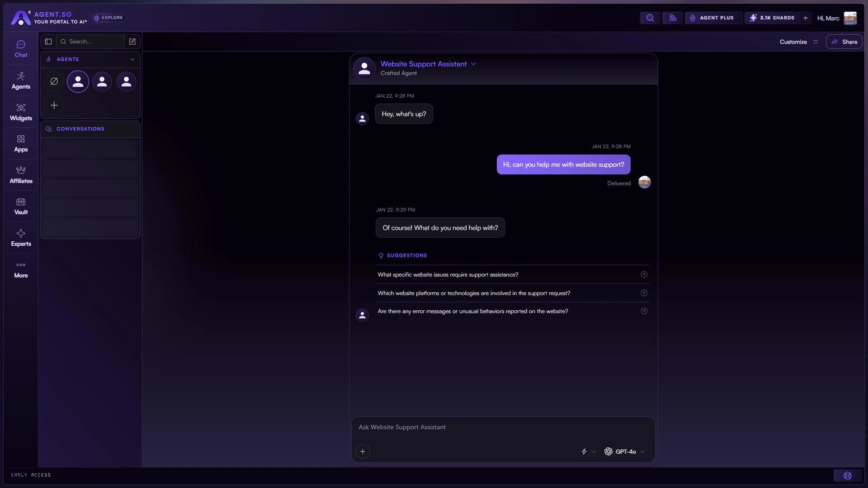Click the new chat compose icon

pyautogui.click(x=132, y=42)
